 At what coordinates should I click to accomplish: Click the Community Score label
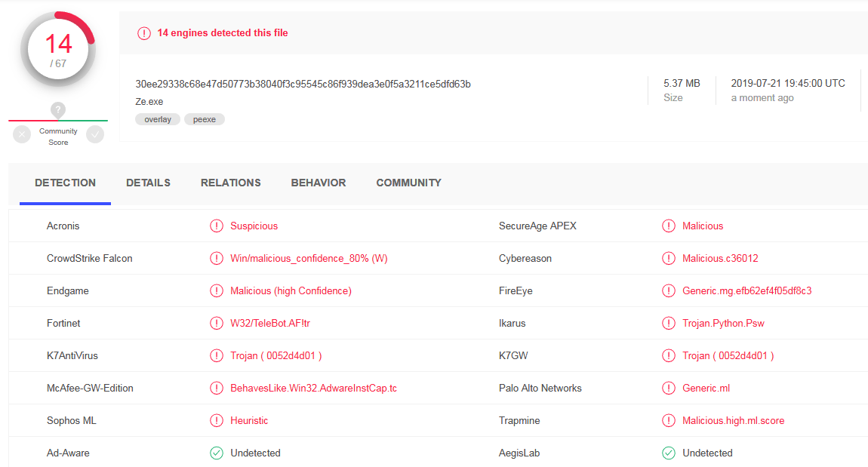pyautogui.click(x=58, y=137)
